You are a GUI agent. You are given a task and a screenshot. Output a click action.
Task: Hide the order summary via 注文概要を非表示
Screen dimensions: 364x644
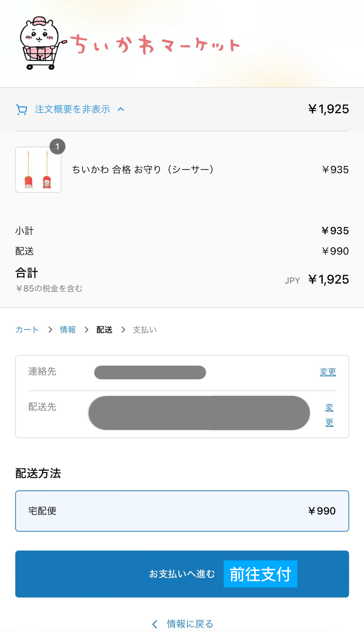[x=73, y=109]
